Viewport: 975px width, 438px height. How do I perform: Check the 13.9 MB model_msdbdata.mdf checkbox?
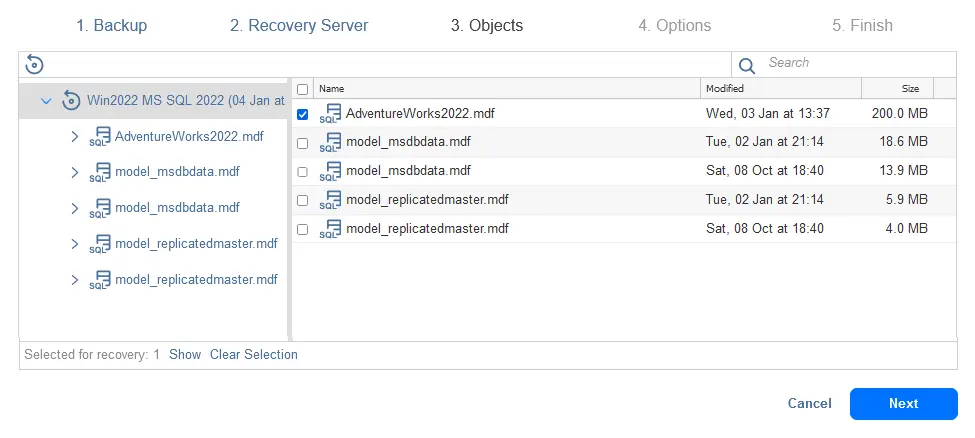pyautogui.click(x=302, y=172)
